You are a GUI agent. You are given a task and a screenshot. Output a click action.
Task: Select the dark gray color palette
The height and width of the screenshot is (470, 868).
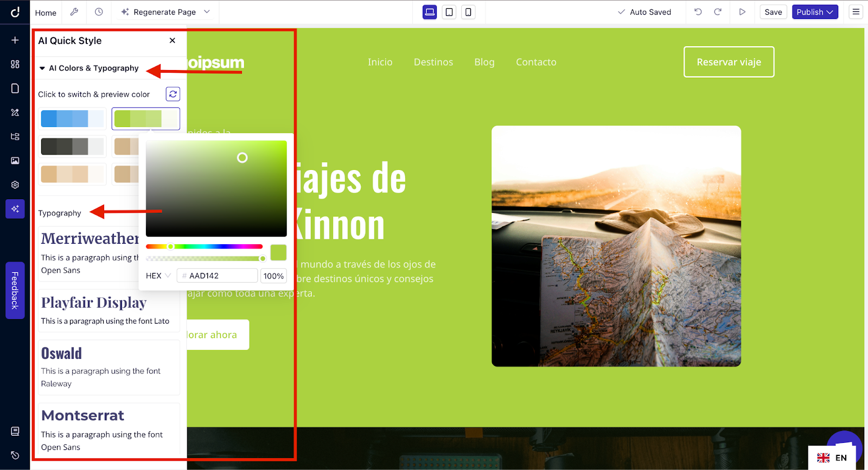(73, 146)
